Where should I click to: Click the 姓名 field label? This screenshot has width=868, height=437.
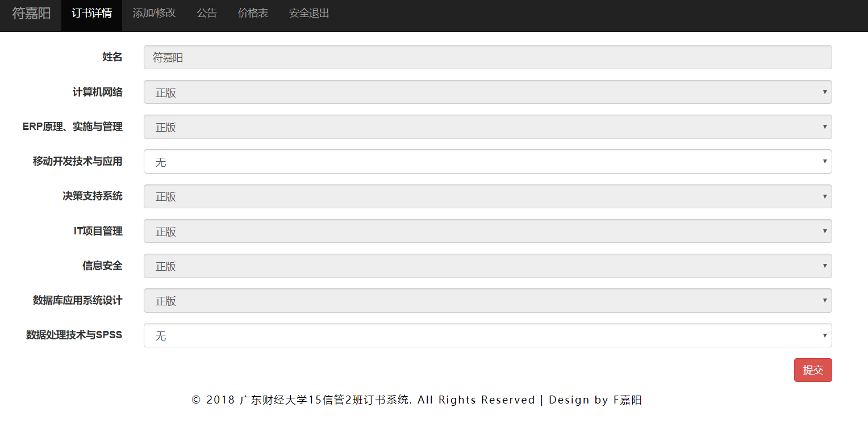[112, 57]
